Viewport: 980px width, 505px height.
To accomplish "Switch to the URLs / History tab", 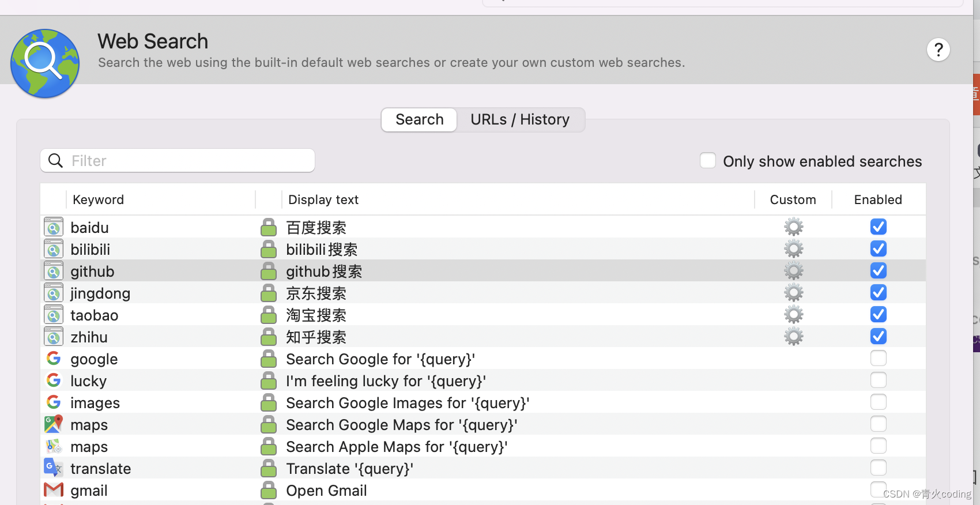I will [x=520, y=119].
